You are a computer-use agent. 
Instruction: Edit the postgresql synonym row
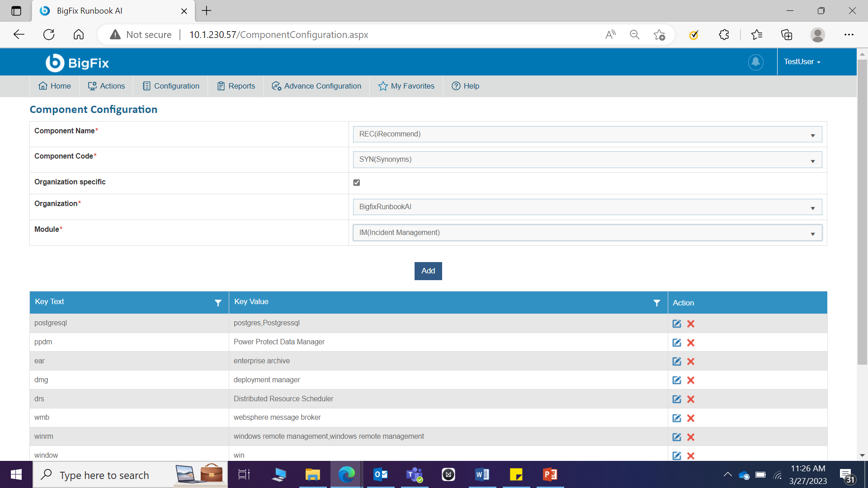click(x=676, y=324)
